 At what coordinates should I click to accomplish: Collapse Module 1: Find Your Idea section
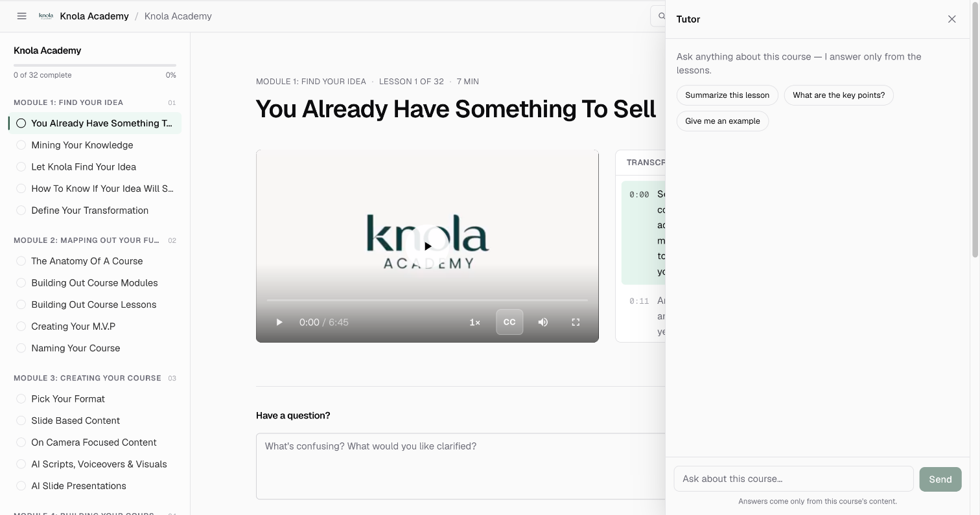95,102
